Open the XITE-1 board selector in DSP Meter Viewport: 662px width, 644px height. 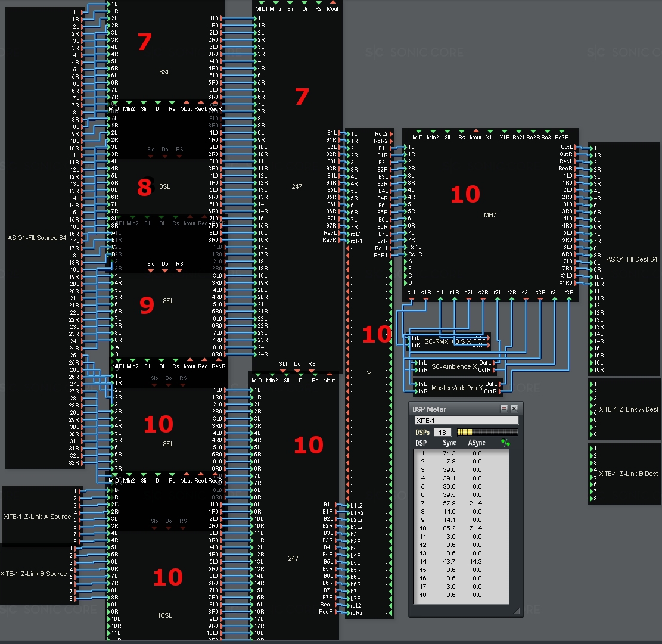point(467,421)
